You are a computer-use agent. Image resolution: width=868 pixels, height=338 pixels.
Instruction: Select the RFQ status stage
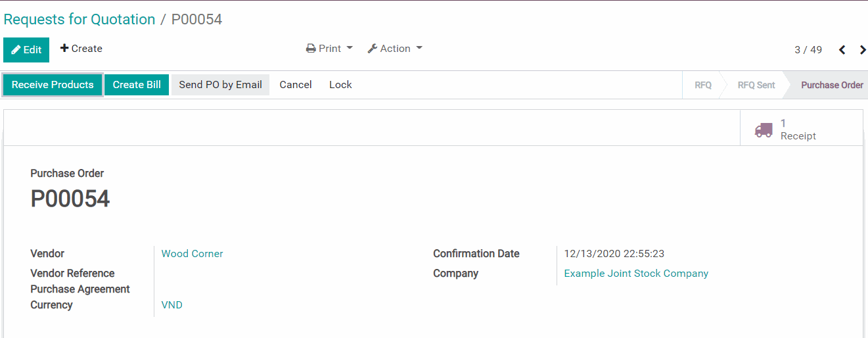pos(702,85)
